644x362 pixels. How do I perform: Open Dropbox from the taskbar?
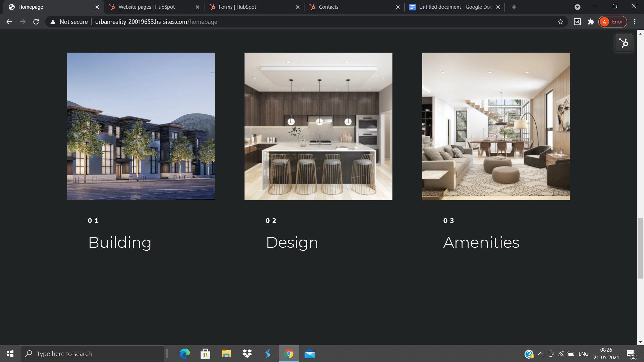pos(247,354)
